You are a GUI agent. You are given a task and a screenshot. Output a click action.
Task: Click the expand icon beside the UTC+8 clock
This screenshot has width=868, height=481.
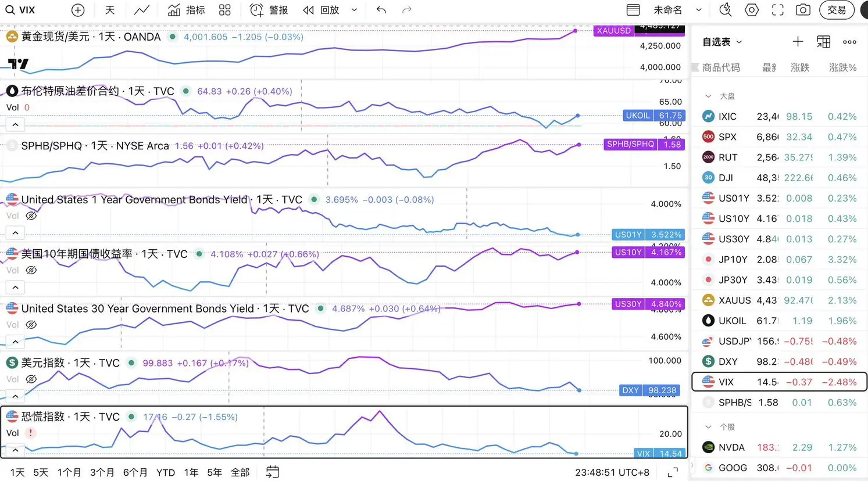[673, 472]
